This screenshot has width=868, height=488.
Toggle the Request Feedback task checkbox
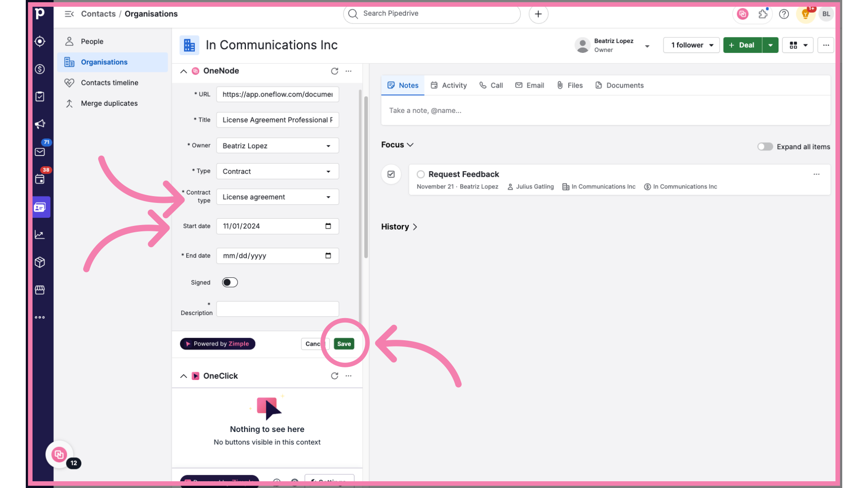point(421,174)
